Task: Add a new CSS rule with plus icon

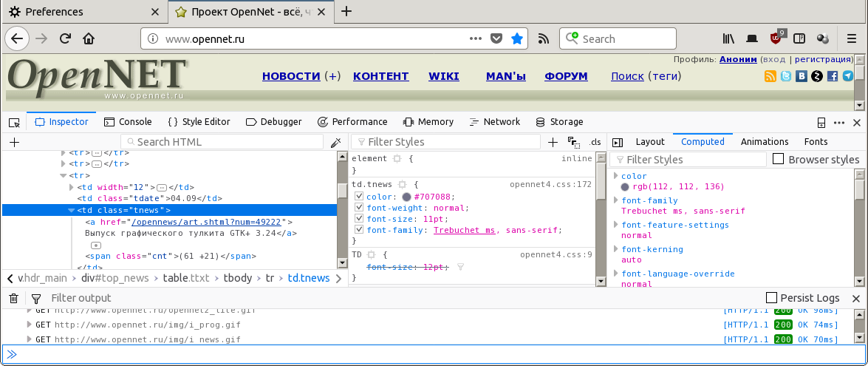Action: pyautogui.click(x=553, y=142)
